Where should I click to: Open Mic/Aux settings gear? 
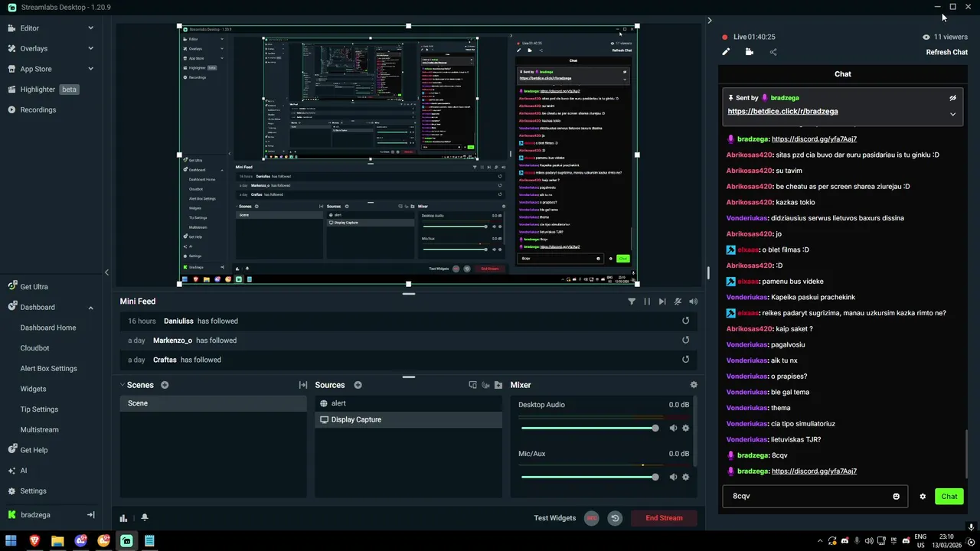685,477
